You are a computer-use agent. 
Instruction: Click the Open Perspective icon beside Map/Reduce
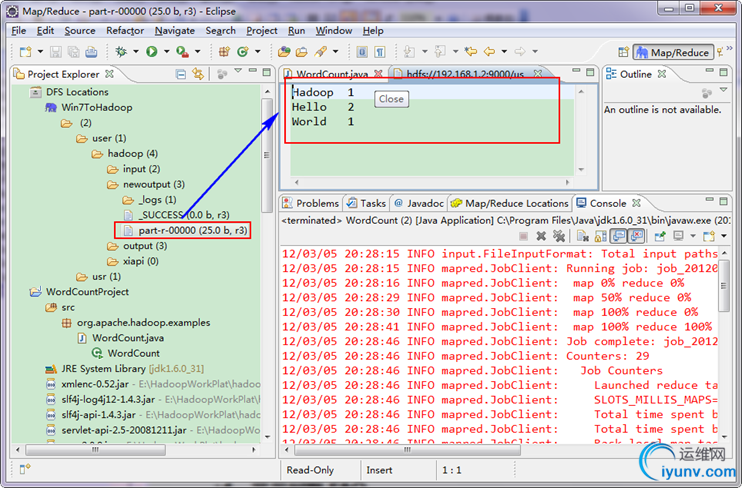tap(625, 53)
